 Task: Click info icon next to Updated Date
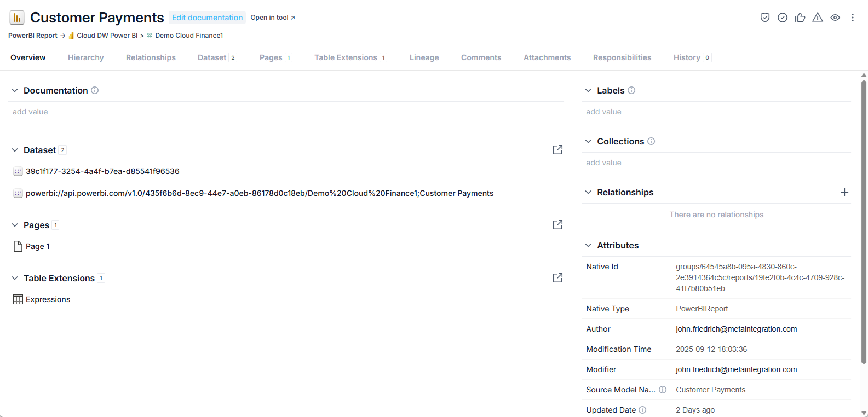tap(642, 410)
